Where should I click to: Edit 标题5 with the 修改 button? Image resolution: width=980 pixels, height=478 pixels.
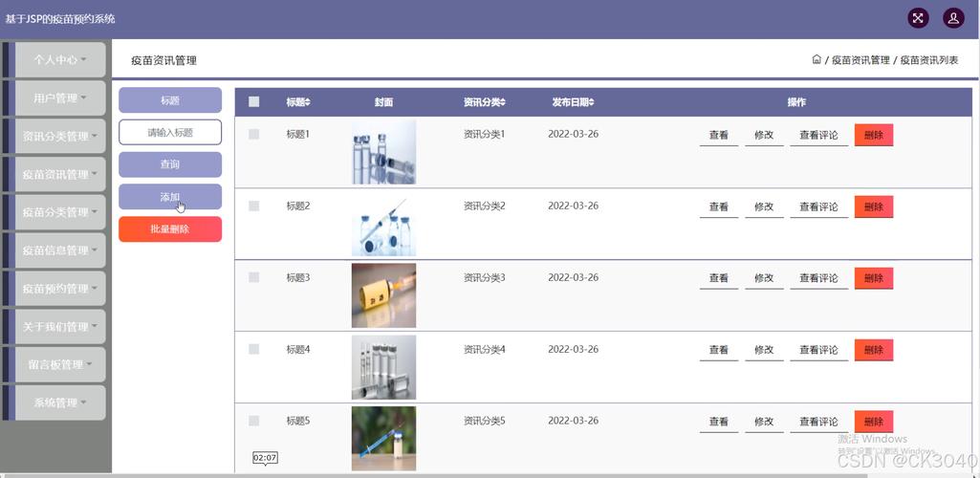pos(764,422)
